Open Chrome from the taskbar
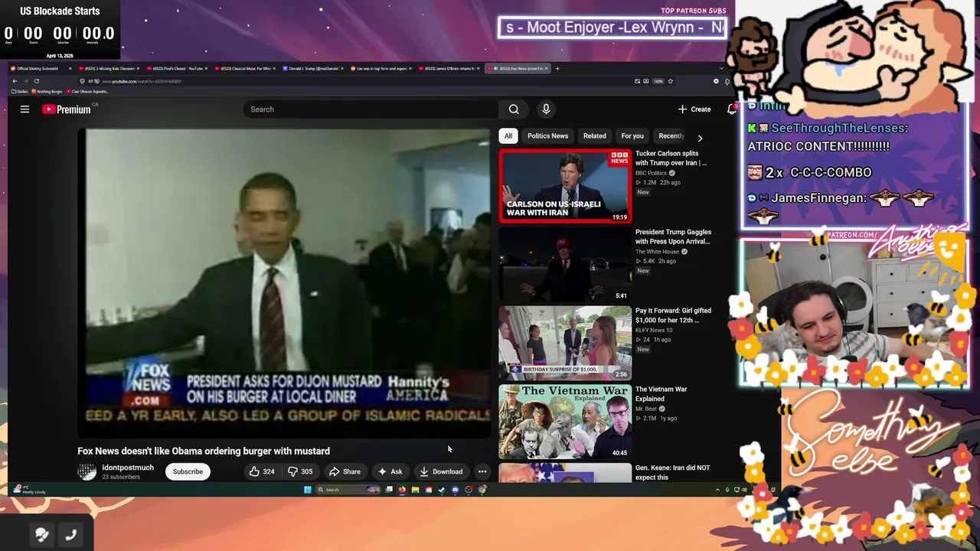Screen dimensions: 980x551 click(482, 490)
